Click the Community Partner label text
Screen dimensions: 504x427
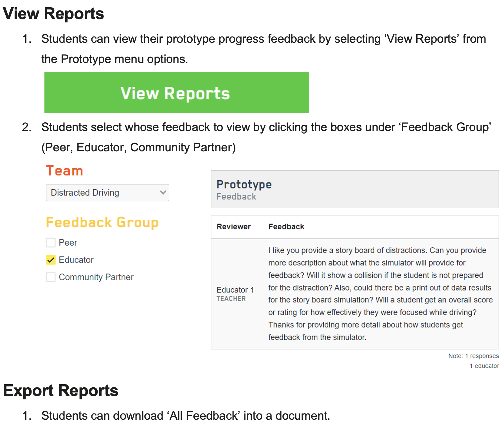click(x=96, y=277)
